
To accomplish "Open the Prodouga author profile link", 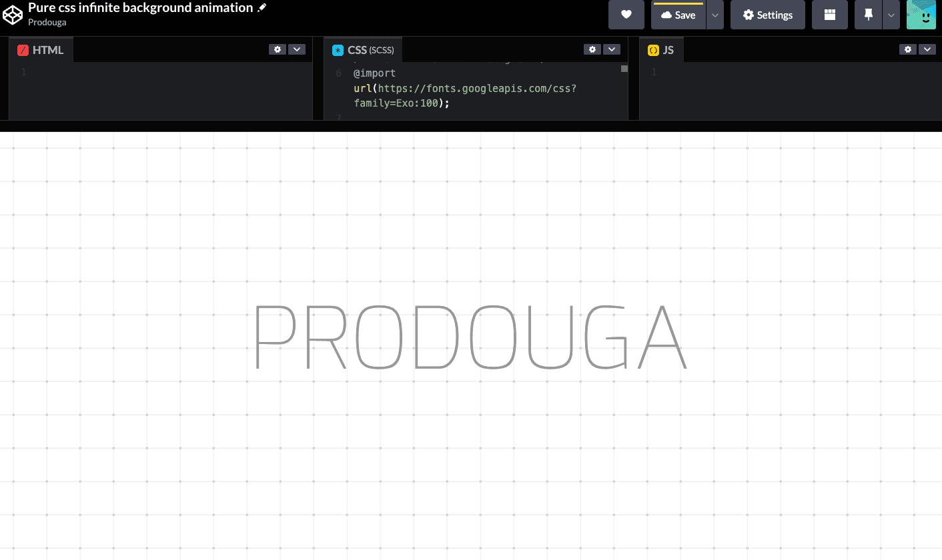I will pos(47,22).
